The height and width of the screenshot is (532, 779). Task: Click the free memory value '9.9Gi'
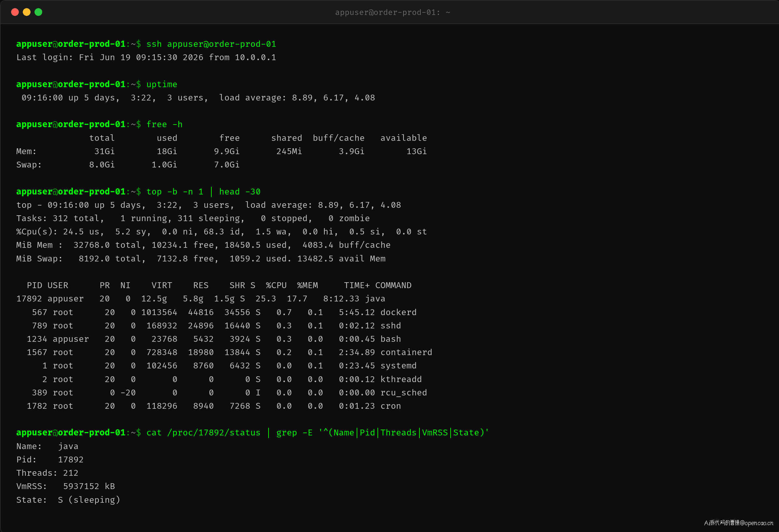[x=227, y=151]
